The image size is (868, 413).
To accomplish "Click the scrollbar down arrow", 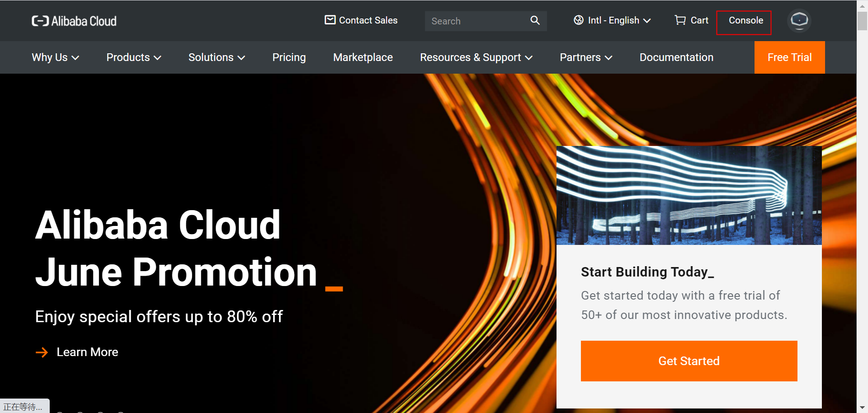I will coord(862,408).
